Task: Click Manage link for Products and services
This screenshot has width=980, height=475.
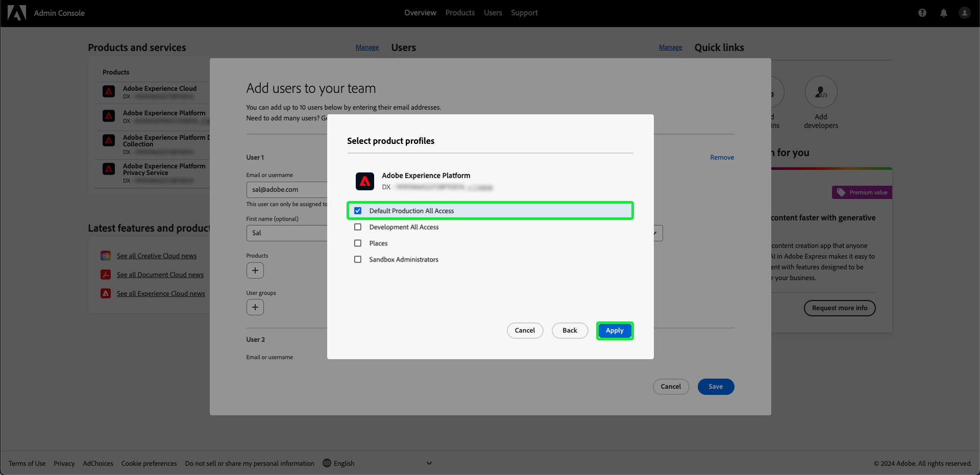Action: tap(367, 47)
